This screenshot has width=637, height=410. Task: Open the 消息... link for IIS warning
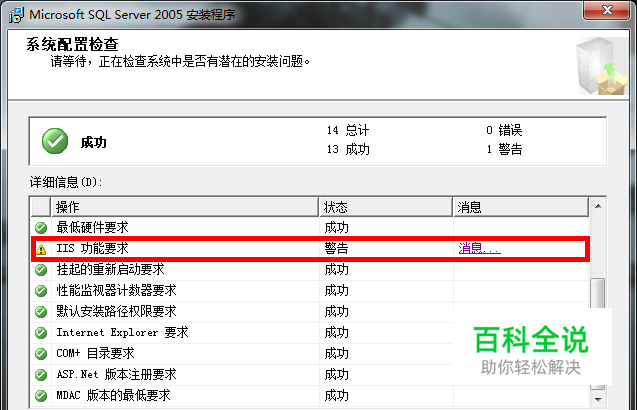479,248
